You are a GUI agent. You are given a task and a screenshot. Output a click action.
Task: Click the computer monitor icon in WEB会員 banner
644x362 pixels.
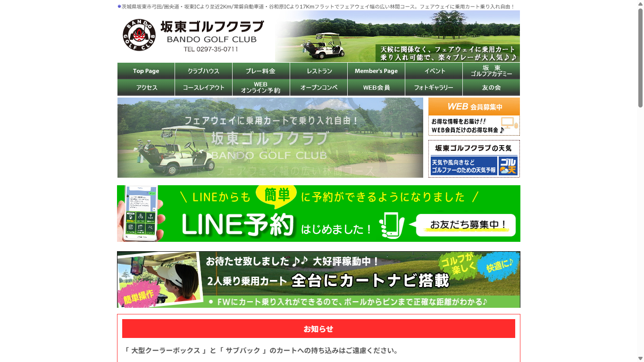pyautogui.click(x=509, y=124)
